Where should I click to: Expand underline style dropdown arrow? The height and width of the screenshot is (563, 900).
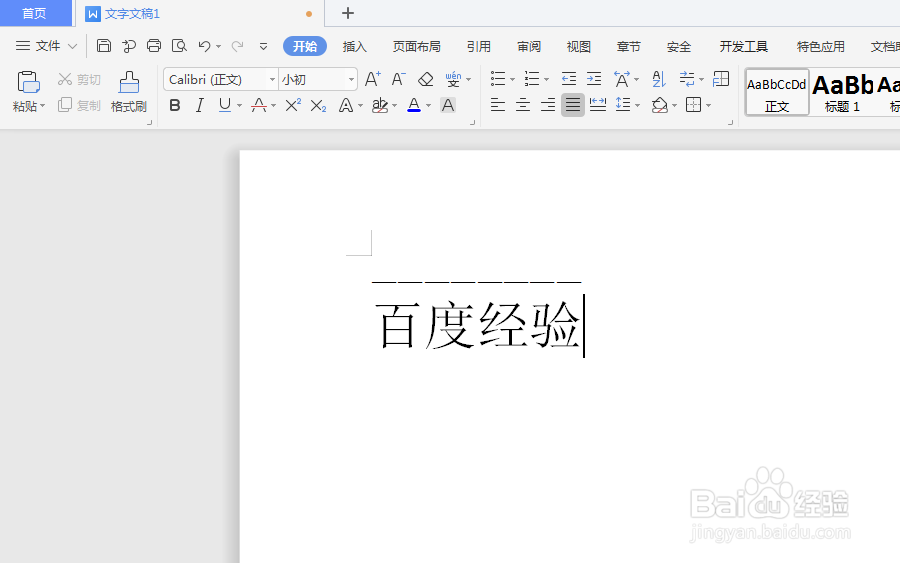click(x=239, y=106)
